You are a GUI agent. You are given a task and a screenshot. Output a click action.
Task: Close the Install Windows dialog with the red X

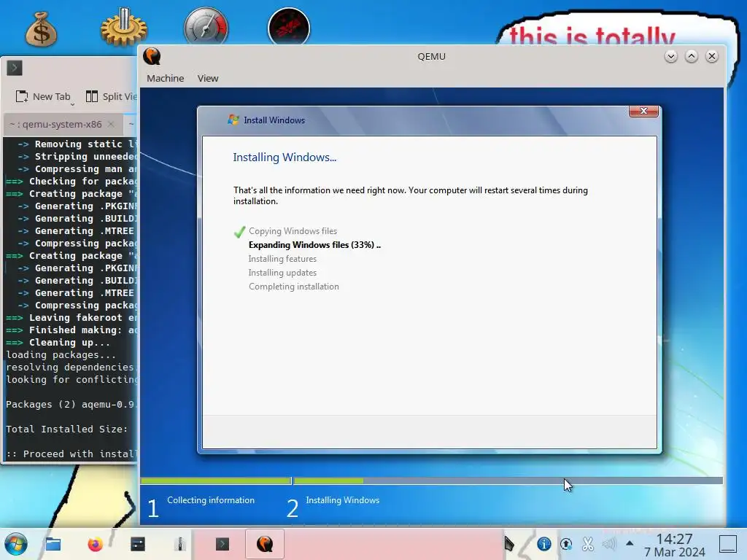(x=643, y=111)
